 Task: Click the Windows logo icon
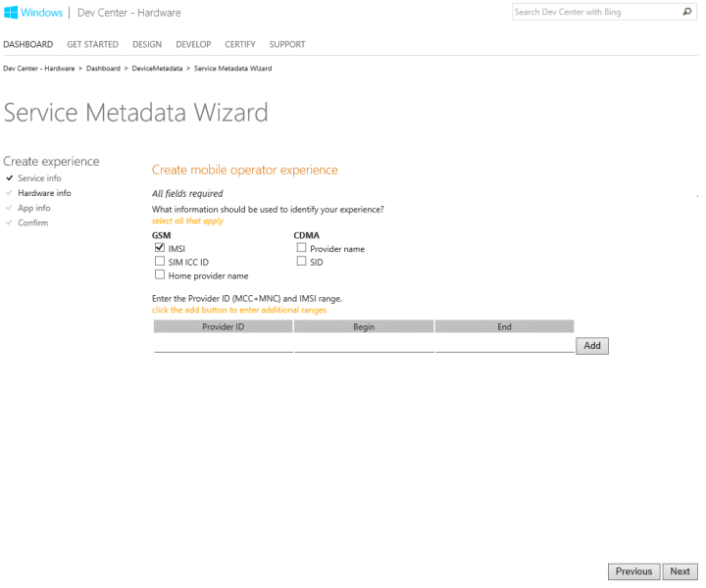(x=11, y=12)
